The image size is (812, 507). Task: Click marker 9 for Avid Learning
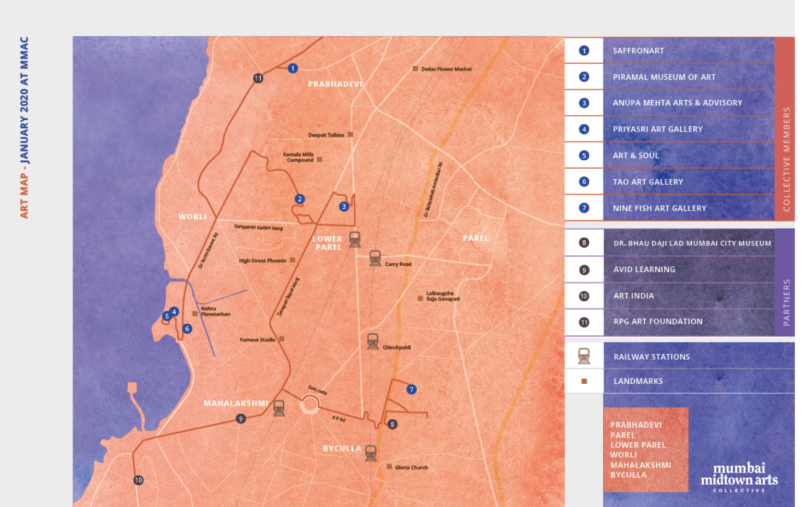(x=240, y=418)
